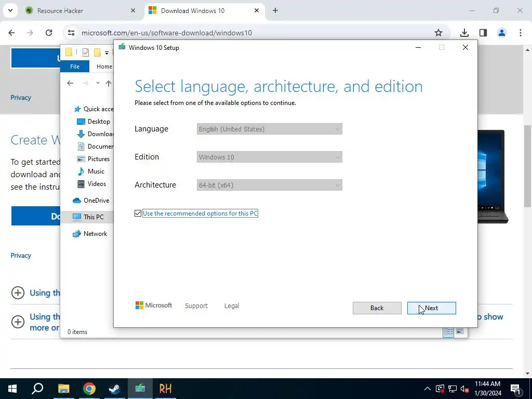The image size is (532, 399).
Task: Click the Back button in Setup
Action: point(377,308)
